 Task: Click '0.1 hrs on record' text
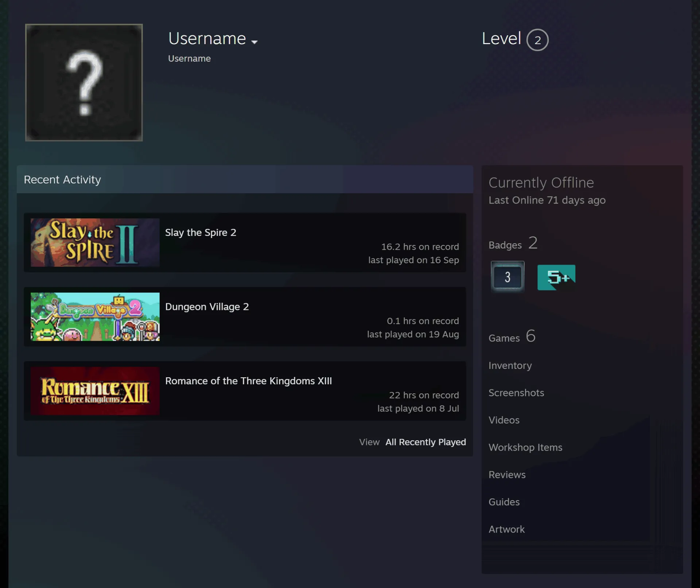click(423, 321)
